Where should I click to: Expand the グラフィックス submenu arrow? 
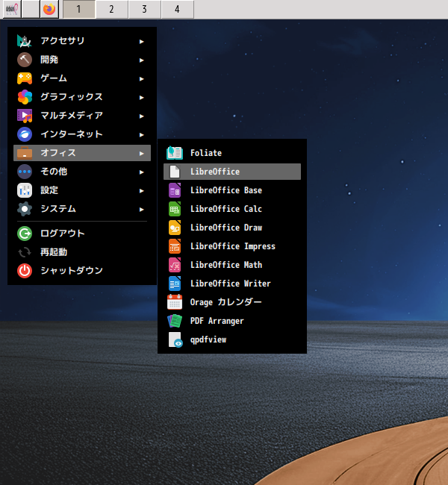(141, 98)
